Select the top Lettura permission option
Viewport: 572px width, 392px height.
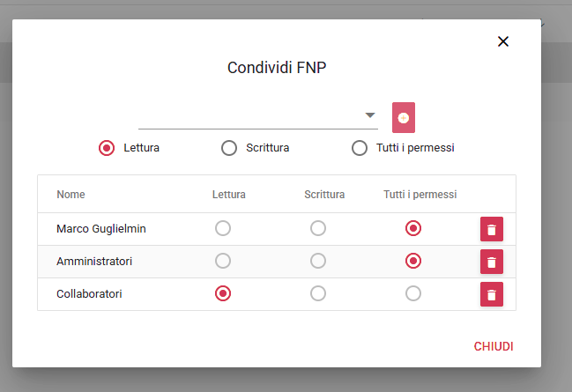tap(107, 148)
